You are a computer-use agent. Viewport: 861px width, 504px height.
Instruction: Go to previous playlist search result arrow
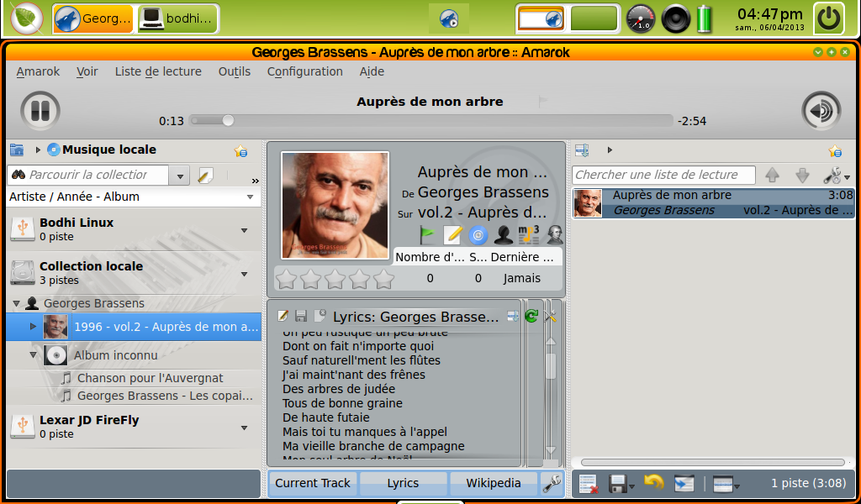pos(772,176)
